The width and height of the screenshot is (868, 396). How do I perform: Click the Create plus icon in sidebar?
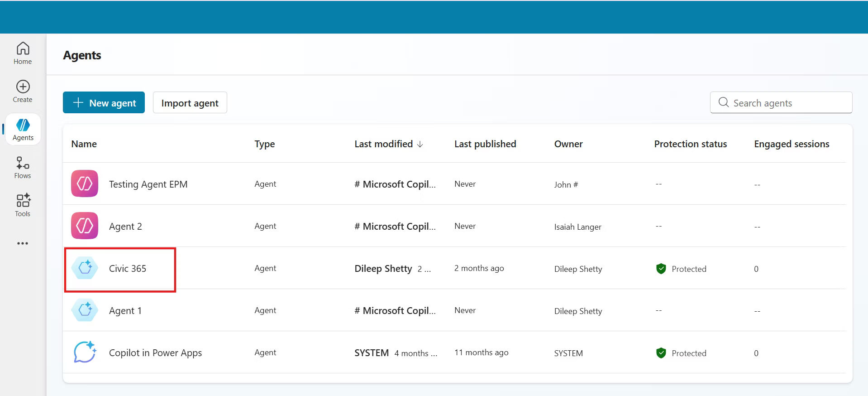[x=23, y=87]
